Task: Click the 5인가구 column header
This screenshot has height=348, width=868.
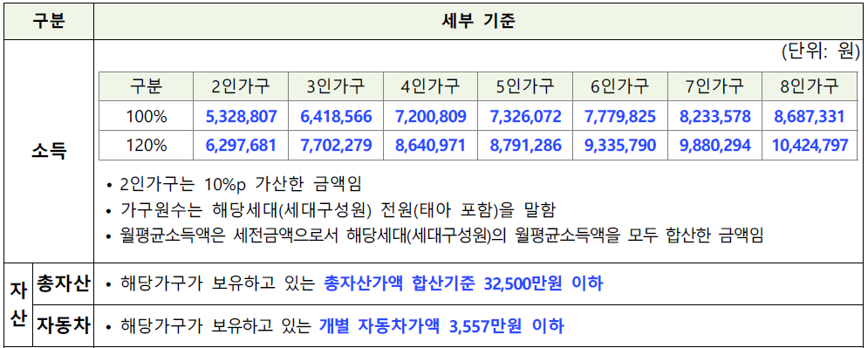Action: tap(525, 85)
